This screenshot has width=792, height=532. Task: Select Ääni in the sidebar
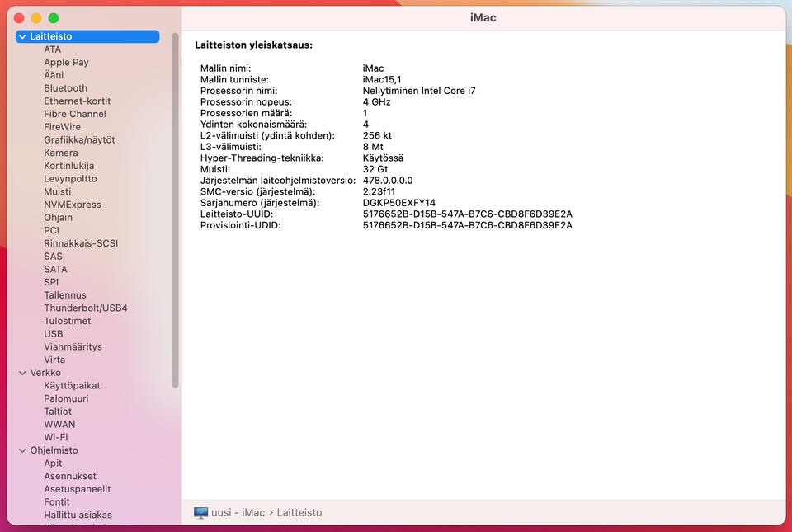click(x=54, y=75)
